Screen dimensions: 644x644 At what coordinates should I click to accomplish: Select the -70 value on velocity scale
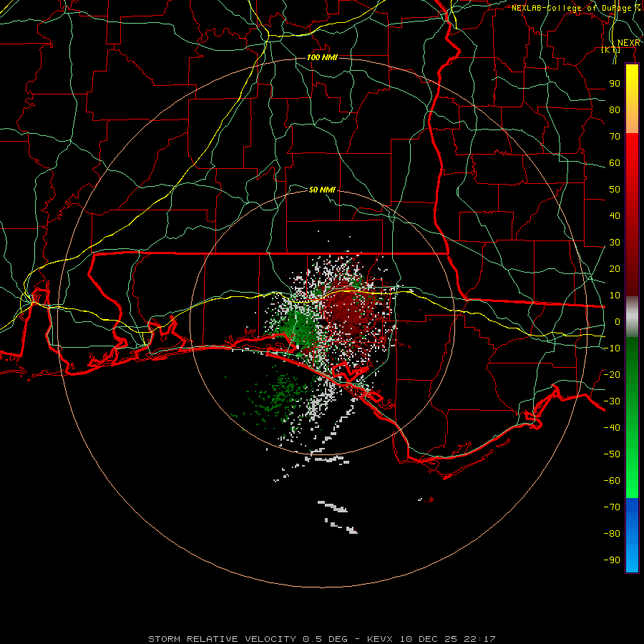tap(612, 507)
